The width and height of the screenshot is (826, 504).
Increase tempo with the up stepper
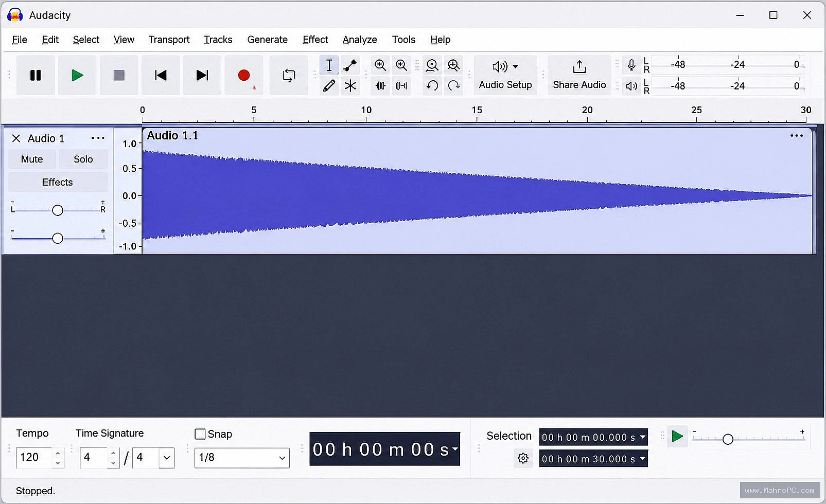(x=58, y=453)
